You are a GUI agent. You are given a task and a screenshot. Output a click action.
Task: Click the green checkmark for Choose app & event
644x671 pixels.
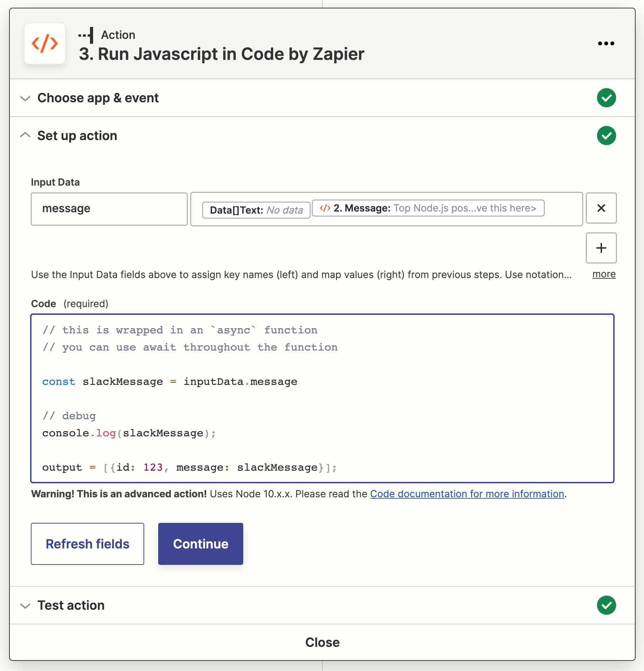point(606,98)
